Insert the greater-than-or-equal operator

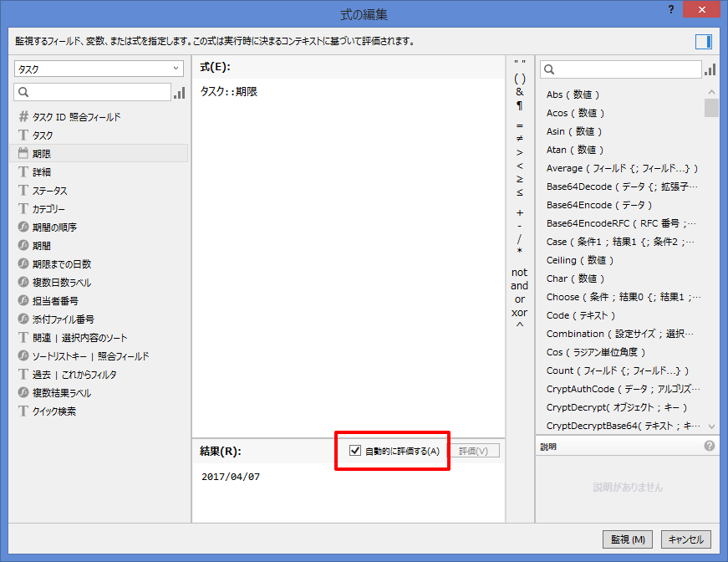coord(520,179)
